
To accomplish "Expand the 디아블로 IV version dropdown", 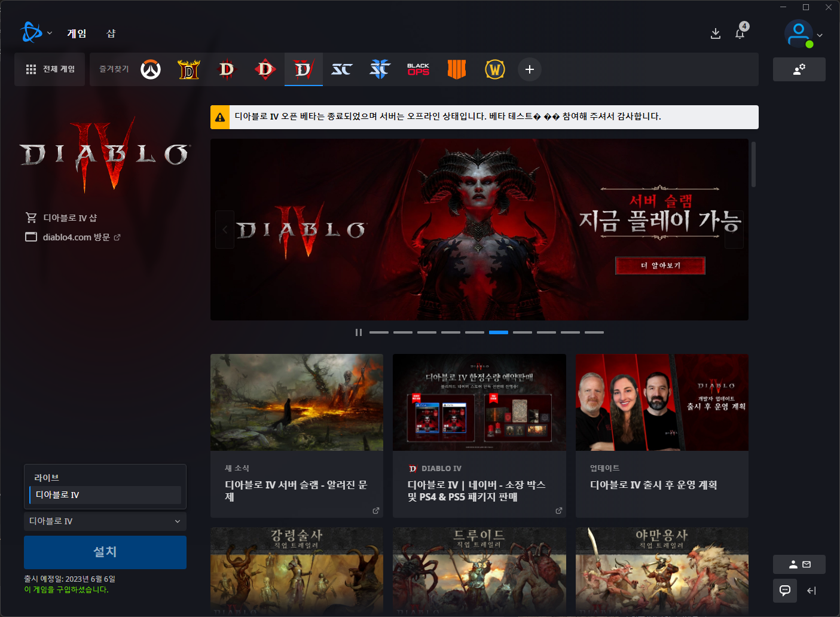I will 105,521.
